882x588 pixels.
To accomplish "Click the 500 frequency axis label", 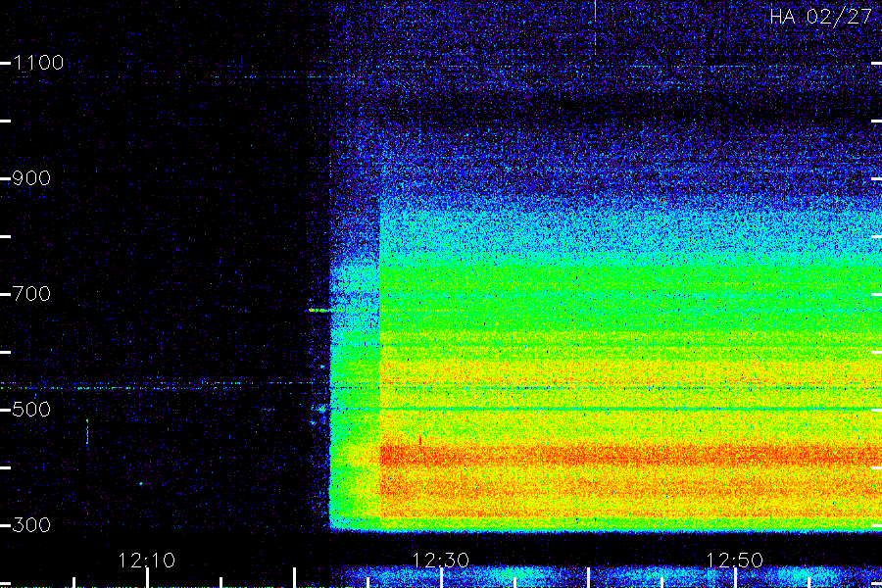I will tap(31, 409).
